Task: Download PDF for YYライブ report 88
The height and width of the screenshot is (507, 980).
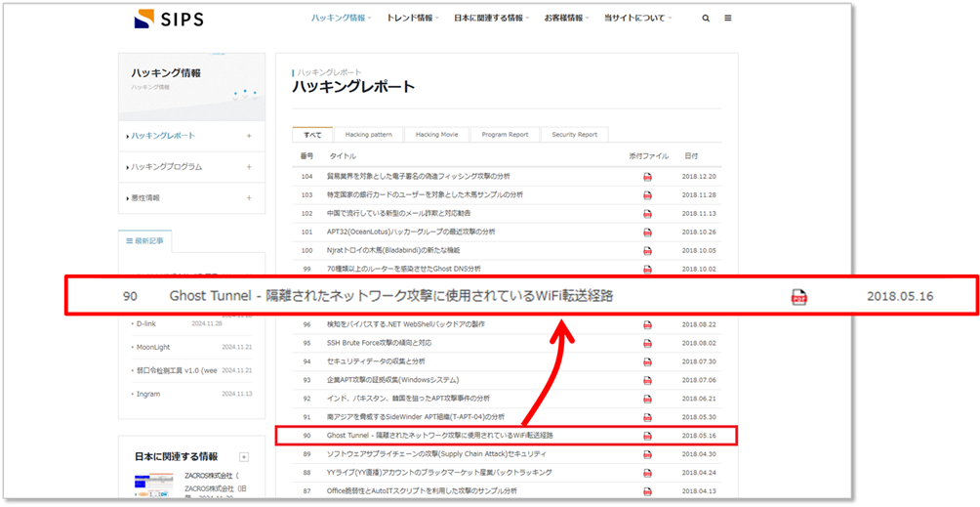Action: pos(647,472)
